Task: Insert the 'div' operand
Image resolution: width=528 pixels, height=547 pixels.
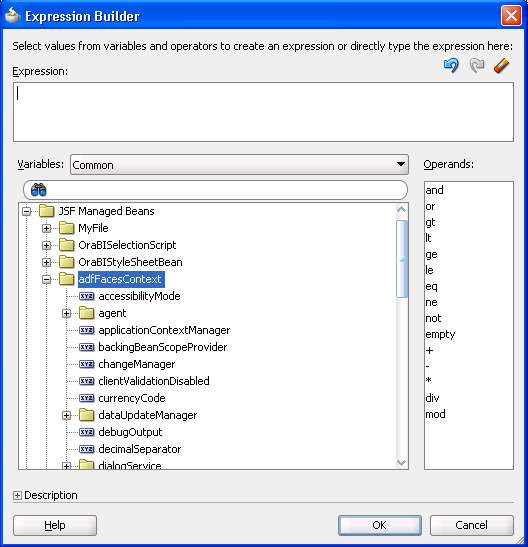Action: pos(432,398)
